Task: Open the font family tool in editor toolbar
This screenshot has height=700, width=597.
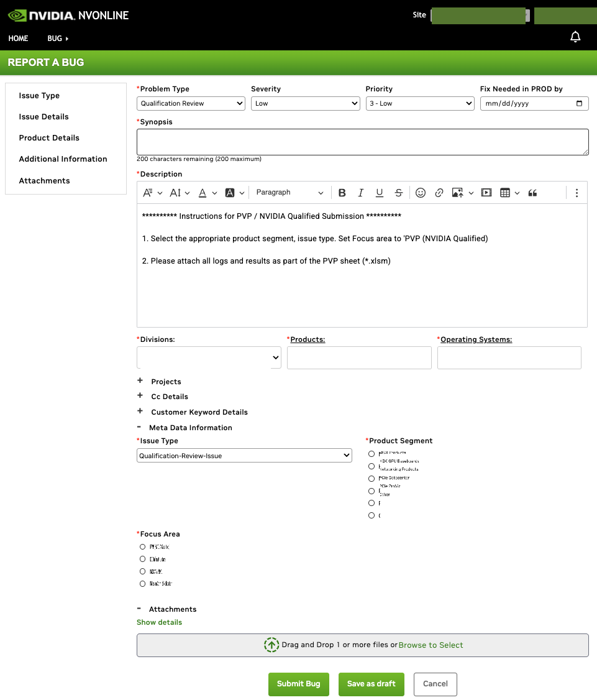Action: click(152, 193)
